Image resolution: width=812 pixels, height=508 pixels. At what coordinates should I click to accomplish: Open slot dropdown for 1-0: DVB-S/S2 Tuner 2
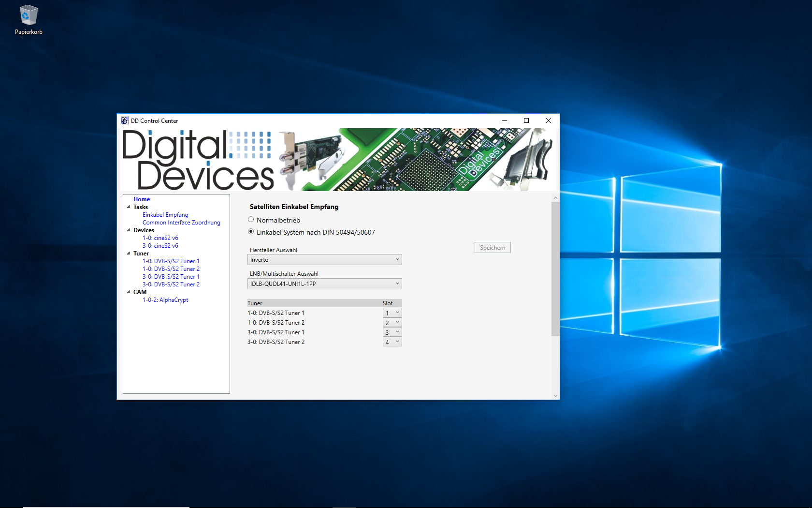392,323
